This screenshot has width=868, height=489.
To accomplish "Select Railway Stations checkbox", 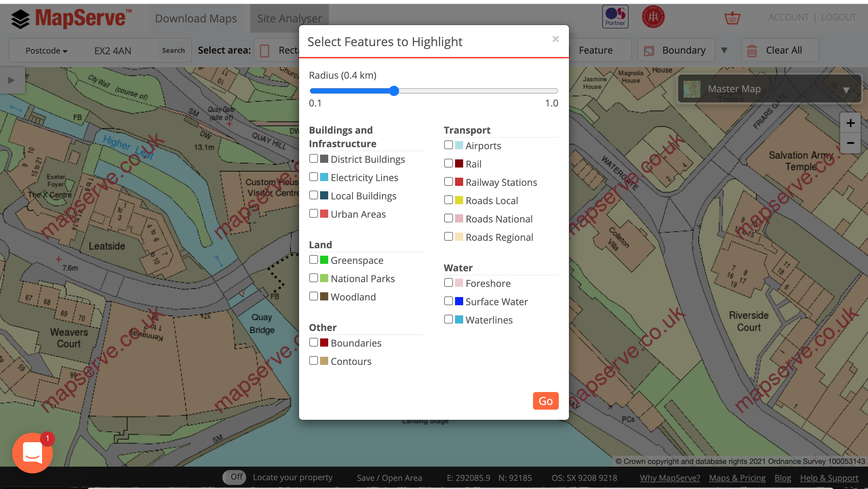I will 449,182.
